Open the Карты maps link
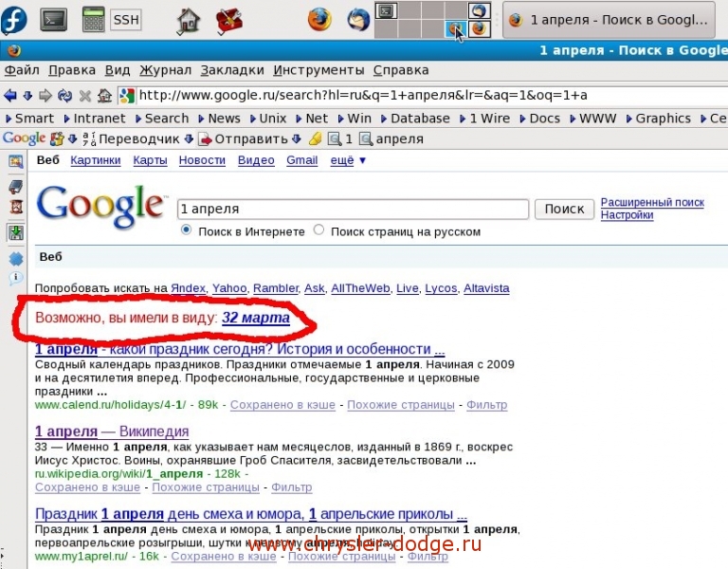Screen dimensions: 728x569 [150, 160]
